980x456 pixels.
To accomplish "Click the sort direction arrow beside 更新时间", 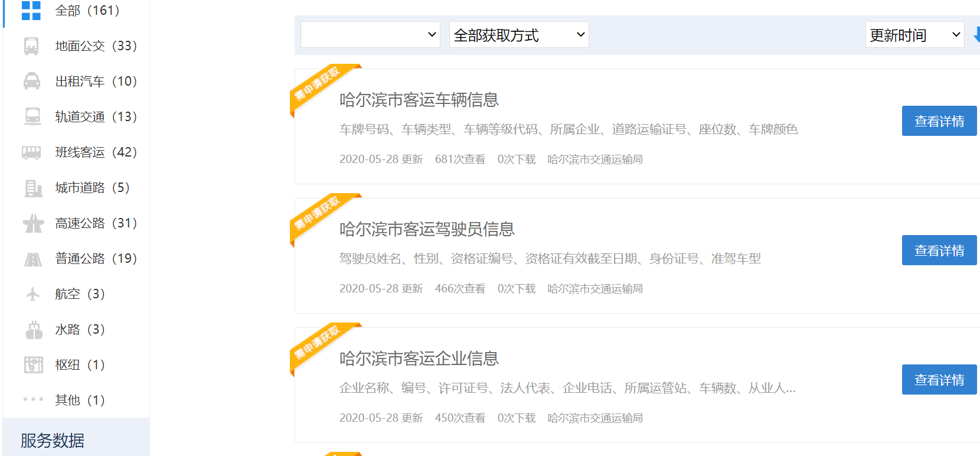I will coord(976,35).
